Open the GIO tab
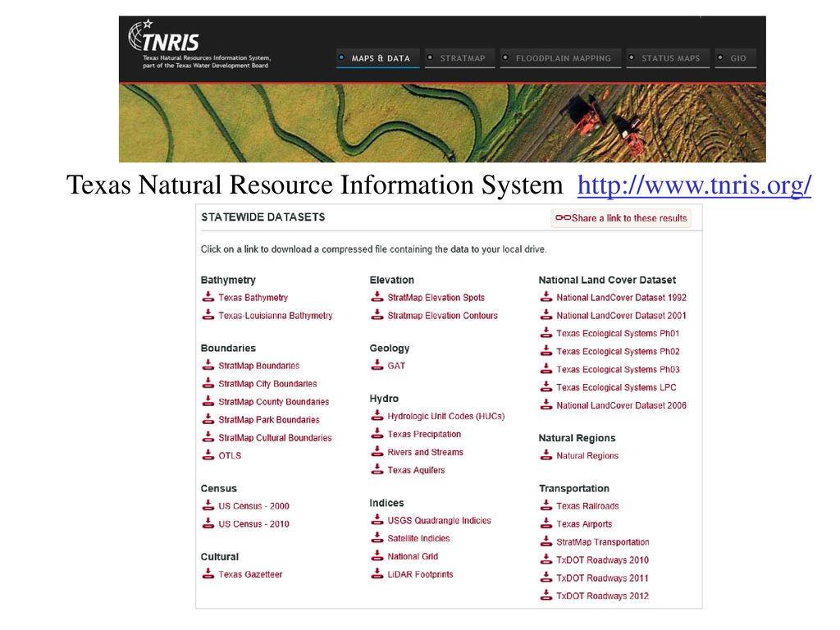Viewport: 840px width, 630px height. pos(736,58)
